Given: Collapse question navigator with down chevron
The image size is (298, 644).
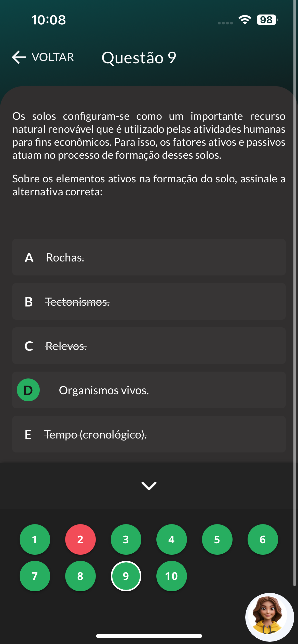Looking at the screenshot, I should (149, 486).
